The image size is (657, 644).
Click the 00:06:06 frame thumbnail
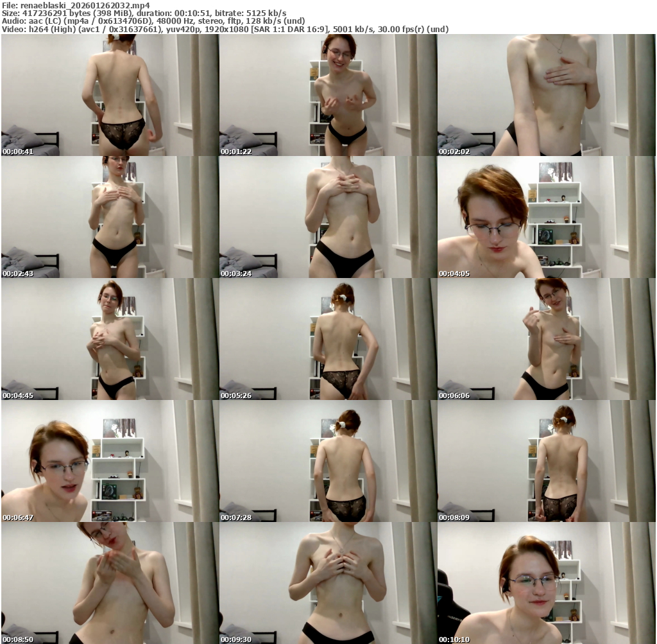[x=547, y=339]
